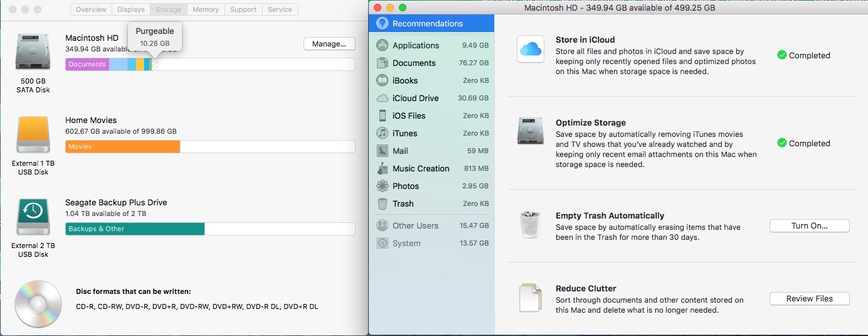Click the Store in iCloud cloud icon
This screenshot has height=336, width=868.
tap(531, 49)
